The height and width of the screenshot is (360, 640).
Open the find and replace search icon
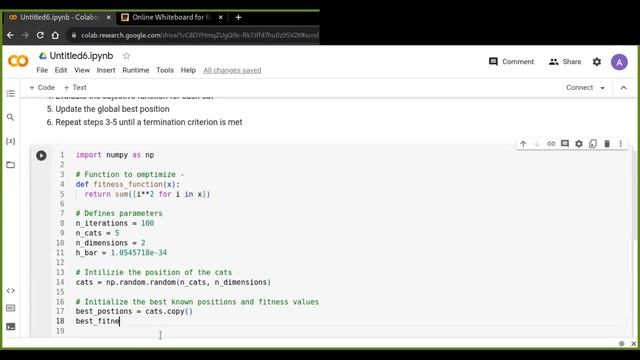point(11,117)
